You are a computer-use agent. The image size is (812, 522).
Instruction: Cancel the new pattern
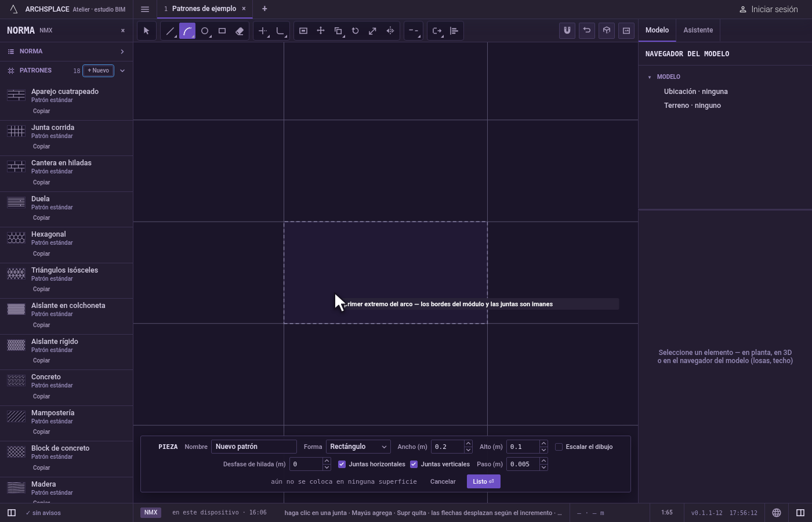pos(443,481)
